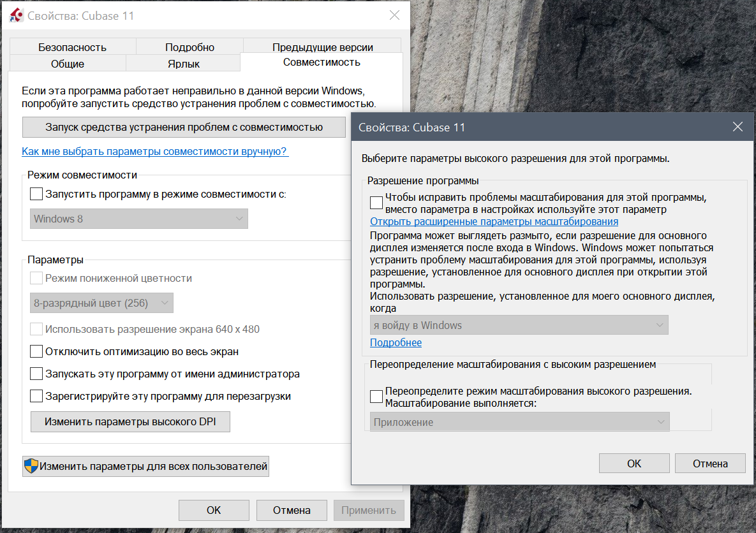Check Отключить оптимизацию во весь экран
The width and height of the screenshot is (756, 533).
point(36,351)
